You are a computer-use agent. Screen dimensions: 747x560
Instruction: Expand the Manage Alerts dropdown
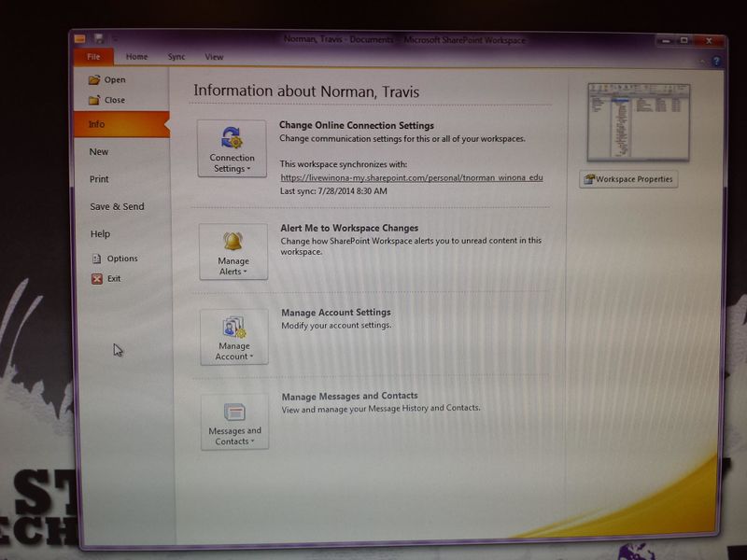pos(233,252)
